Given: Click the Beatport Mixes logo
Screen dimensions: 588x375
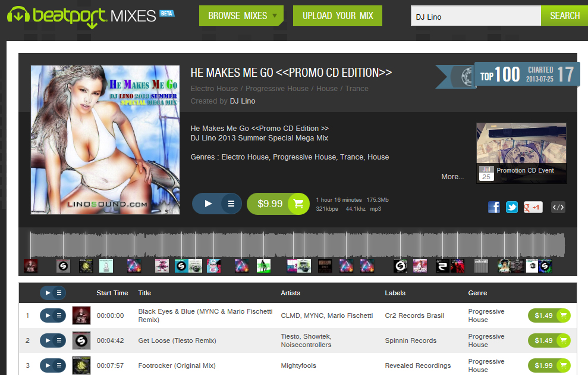Looking at the screenshot, I should click(91, 17).
